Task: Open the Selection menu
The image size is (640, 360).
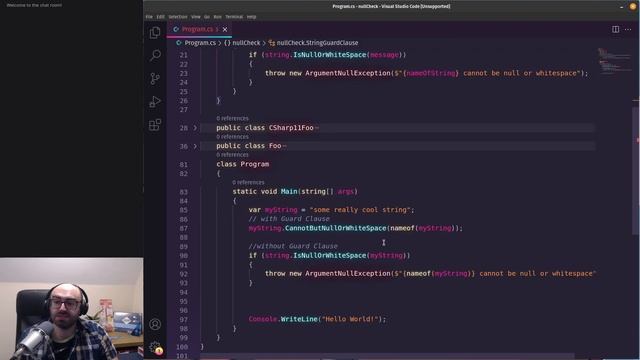Action: (x=178, y=17)
